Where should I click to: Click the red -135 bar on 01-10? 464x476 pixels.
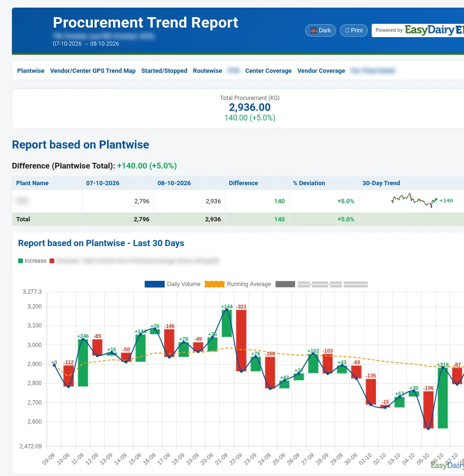click(371, 392)
